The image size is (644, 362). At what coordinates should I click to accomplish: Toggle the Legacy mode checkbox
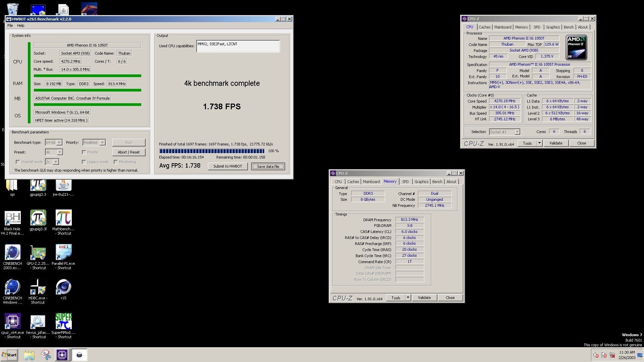(84, 162)
